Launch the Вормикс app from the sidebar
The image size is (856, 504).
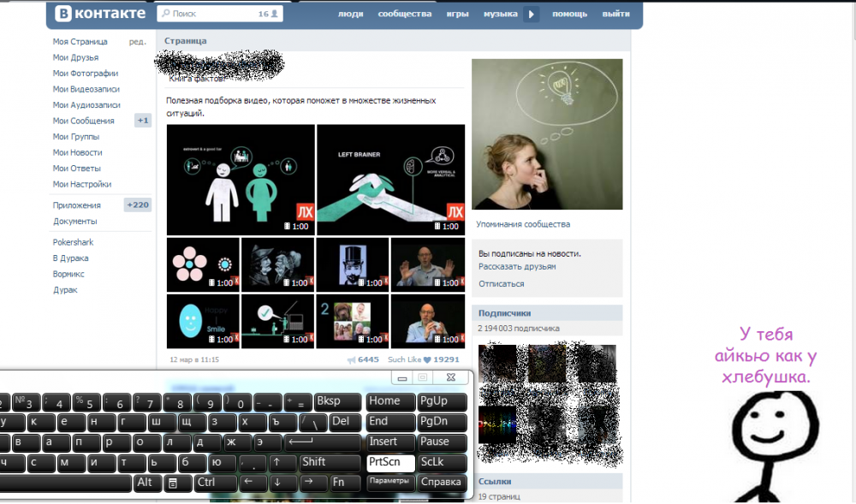point(68,274)
